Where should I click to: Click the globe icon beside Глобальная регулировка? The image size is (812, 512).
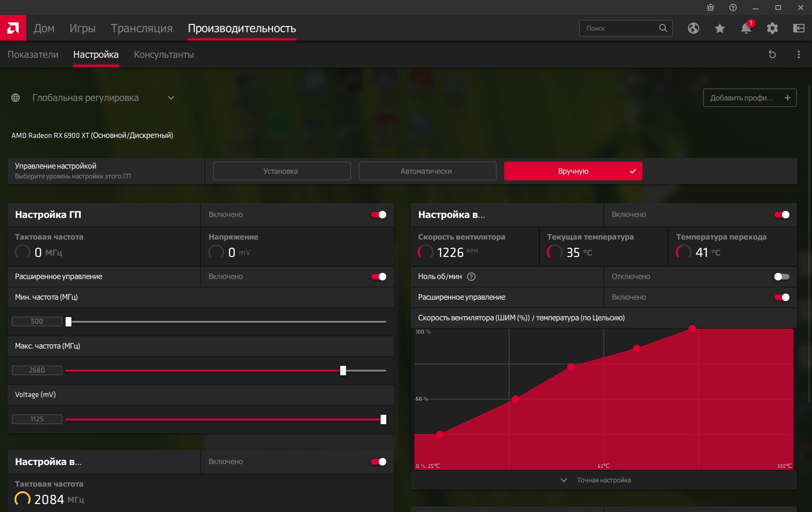point(16,98)
